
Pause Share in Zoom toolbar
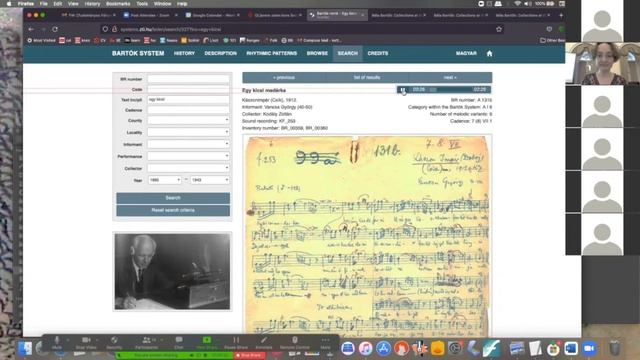(x=236, y=342)
